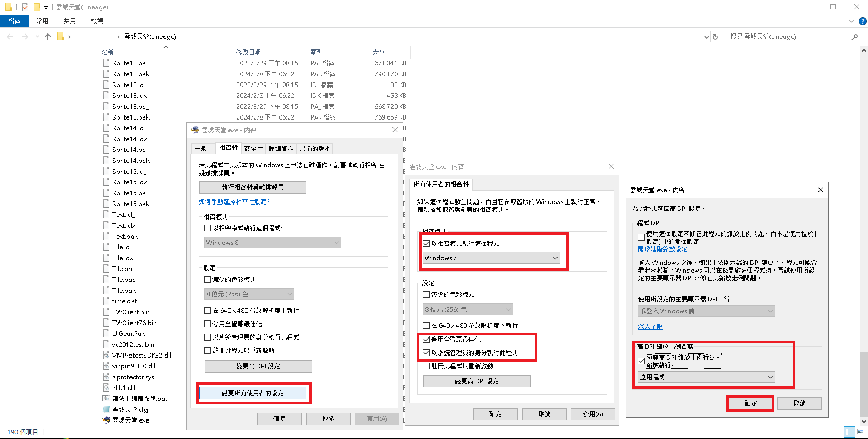Toggle 停用全螢幕最佳化 in all-users dialog
Viewport: 868px width, 439px height.
[x=426, y=339]
